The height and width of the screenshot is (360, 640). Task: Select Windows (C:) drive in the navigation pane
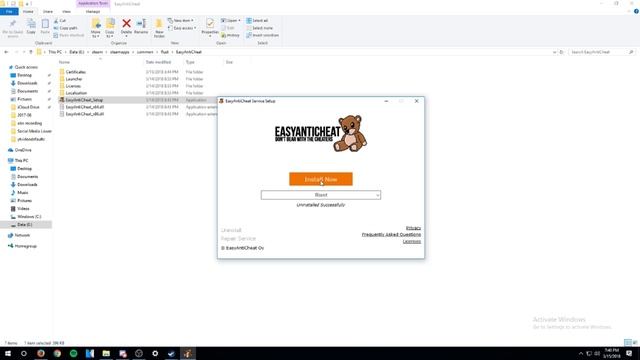pos(29,216)
